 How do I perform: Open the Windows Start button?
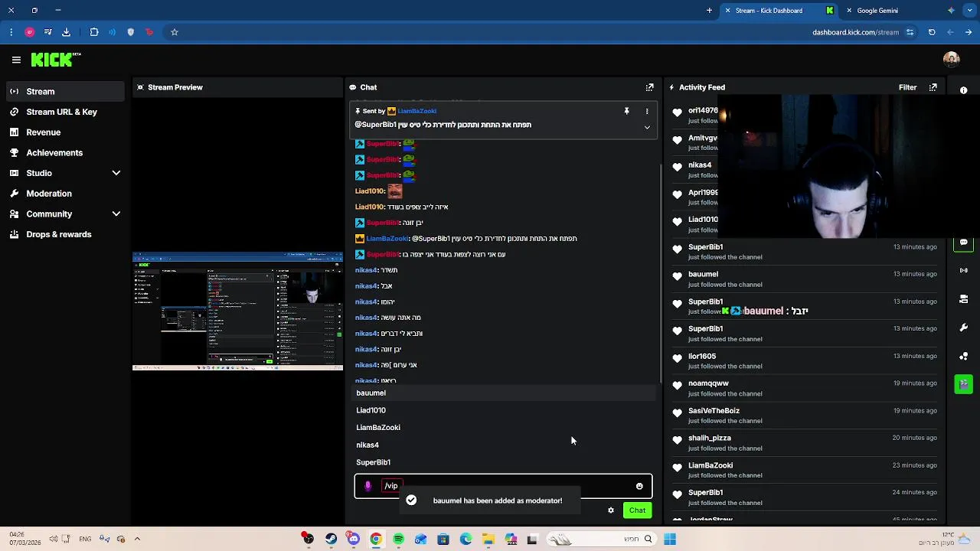tap(670, 540)
